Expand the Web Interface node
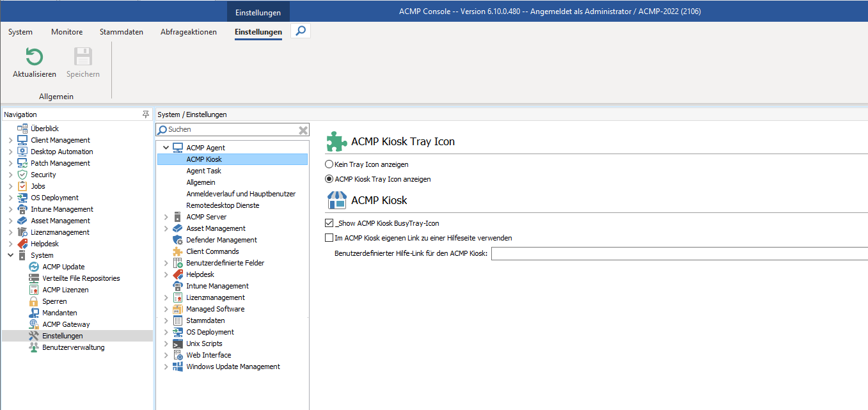 click(x=166, y=355)
